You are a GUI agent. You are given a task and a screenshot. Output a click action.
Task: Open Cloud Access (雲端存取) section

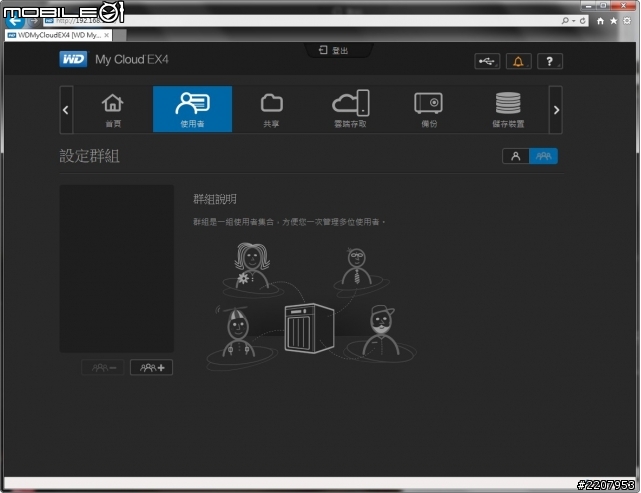point(350,110)
